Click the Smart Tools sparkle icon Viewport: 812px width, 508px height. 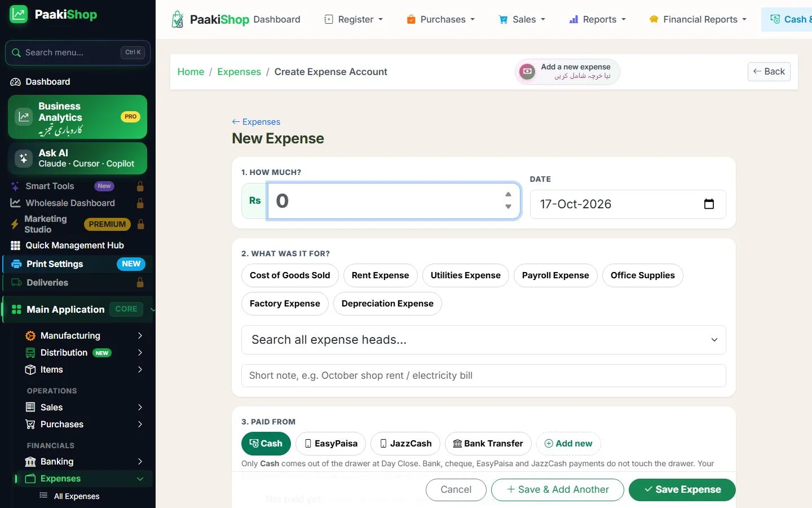(15, 186)
